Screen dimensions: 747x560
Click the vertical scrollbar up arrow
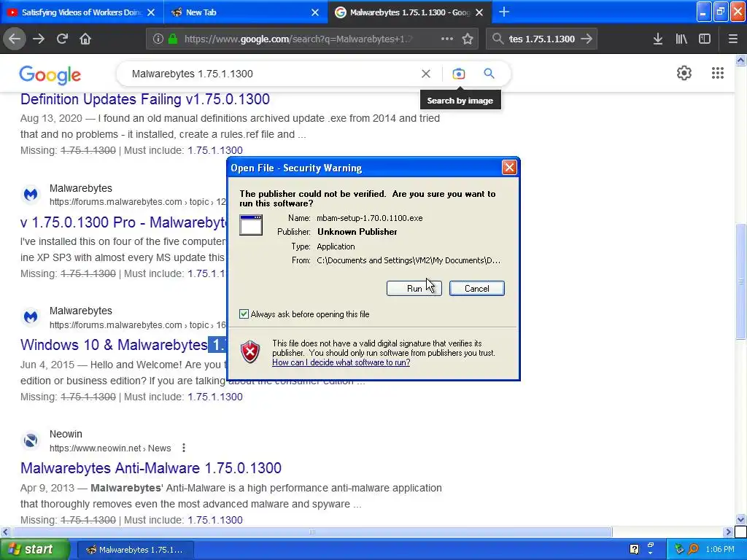740,60
